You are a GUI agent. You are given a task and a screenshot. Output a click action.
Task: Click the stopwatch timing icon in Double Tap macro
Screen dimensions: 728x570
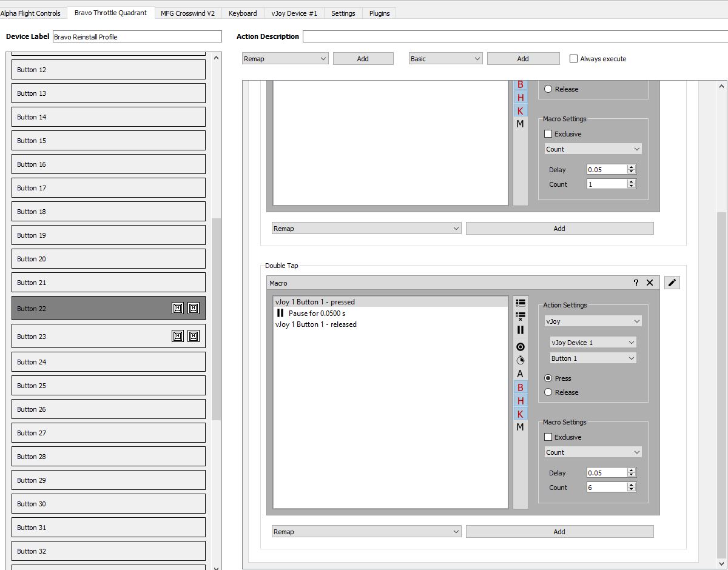coord(521,360)
